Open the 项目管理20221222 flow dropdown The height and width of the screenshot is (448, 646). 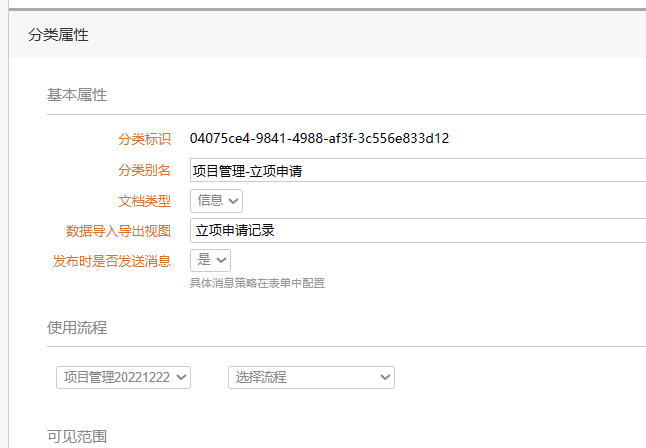(x=123, y=377)
